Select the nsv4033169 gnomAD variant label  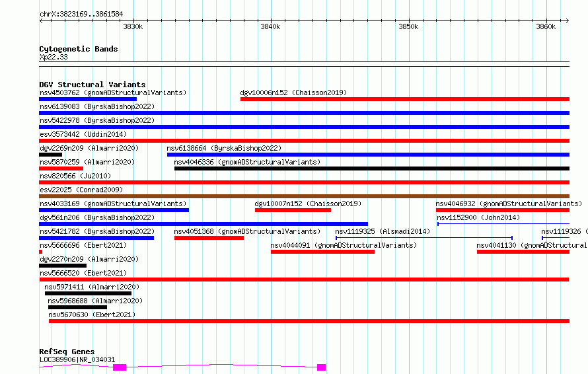(113, 204)
